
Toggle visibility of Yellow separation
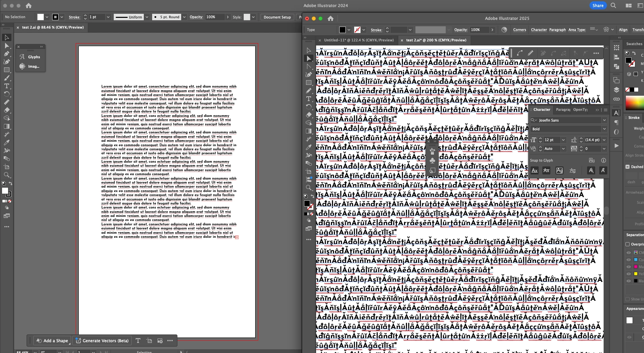pyautogui.click(x=629, y=274)
